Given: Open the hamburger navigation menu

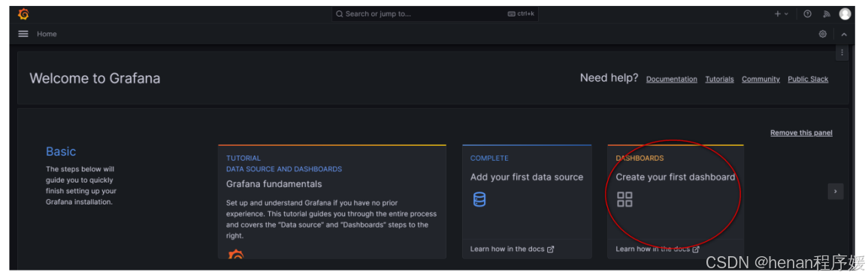Looking at the screenshot, I should coord(23,34).
